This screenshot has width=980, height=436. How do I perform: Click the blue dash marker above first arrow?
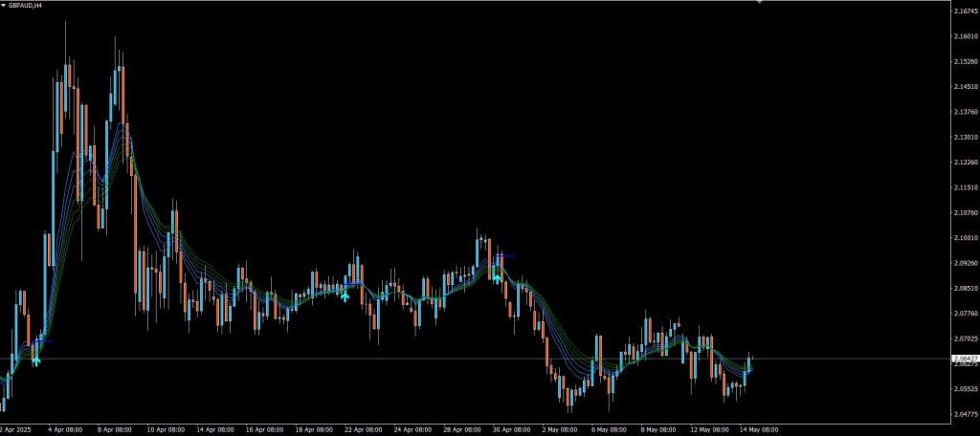pyautogui.click(x=44, y=340)
